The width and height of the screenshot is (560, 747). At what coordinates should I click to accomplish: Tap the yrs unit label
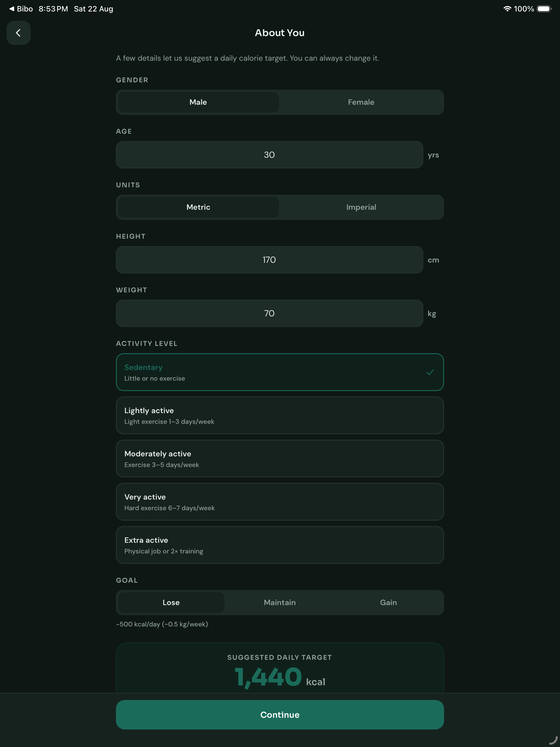click(x=433, y=155)
